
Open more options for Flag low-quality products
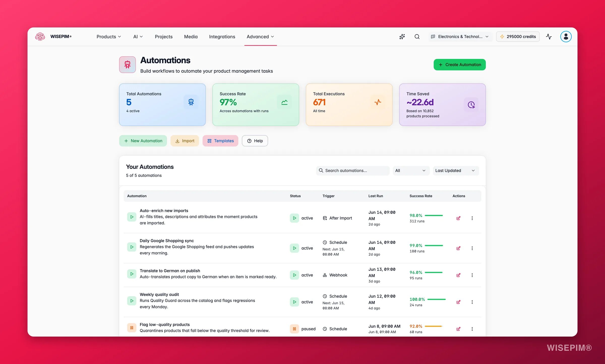(472, 329)
